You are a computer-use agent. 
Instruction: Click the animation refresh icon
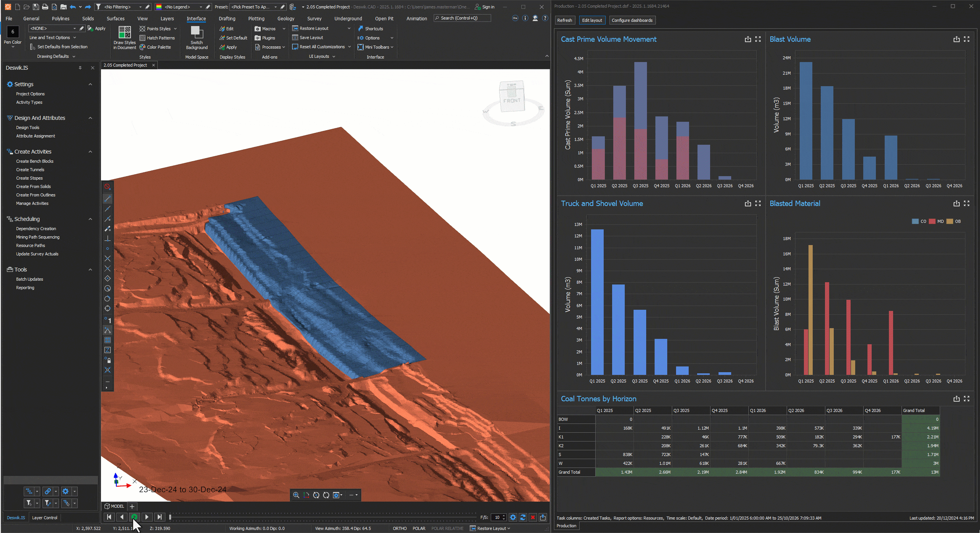pyautogui.click(x=523, y=517)
